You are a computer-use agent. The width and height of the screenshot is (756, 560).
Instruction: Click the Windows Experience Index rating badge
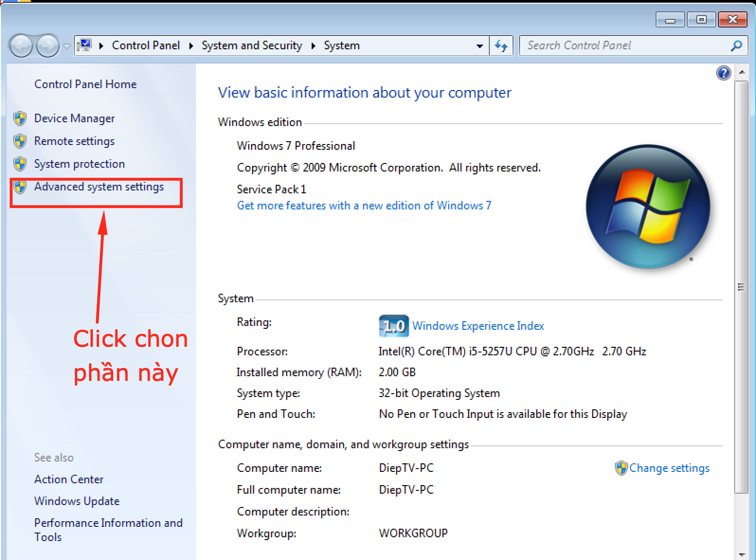click(x=393, y=326)
